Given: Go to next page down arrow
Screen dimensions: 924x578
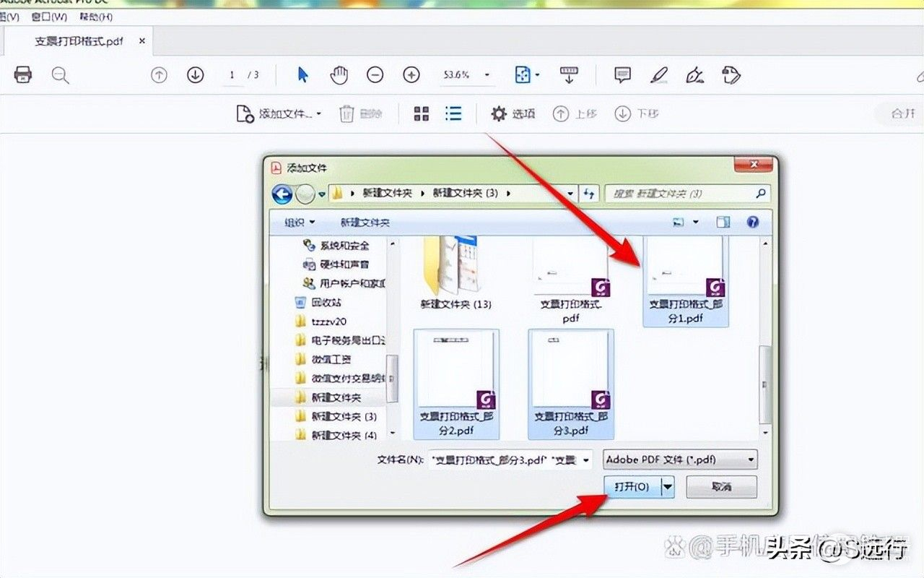Looking at the screenshot, I should click(x=195, y=75).
